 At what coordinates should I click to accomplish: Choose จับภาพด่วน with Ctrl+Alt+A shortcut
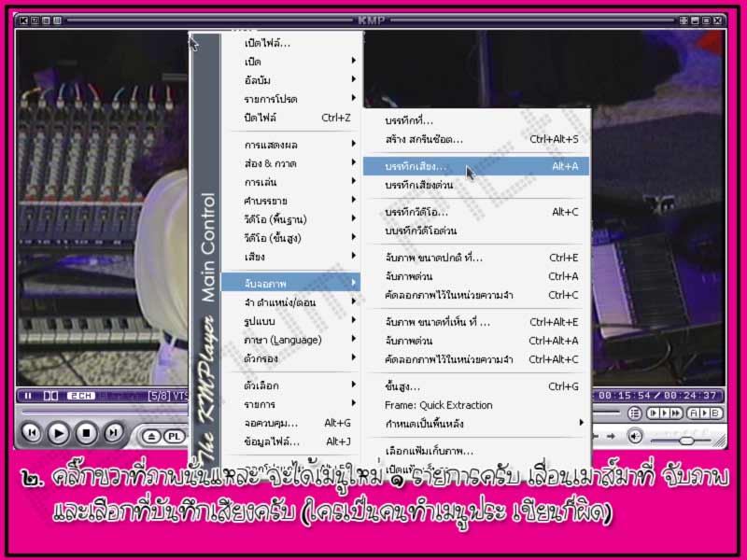click(x=476, y=341)
